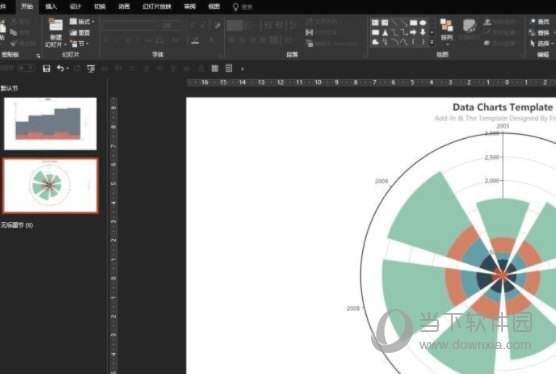Click the '2008' category label on chart
The image size is (556, 374).
pos(353,308)
